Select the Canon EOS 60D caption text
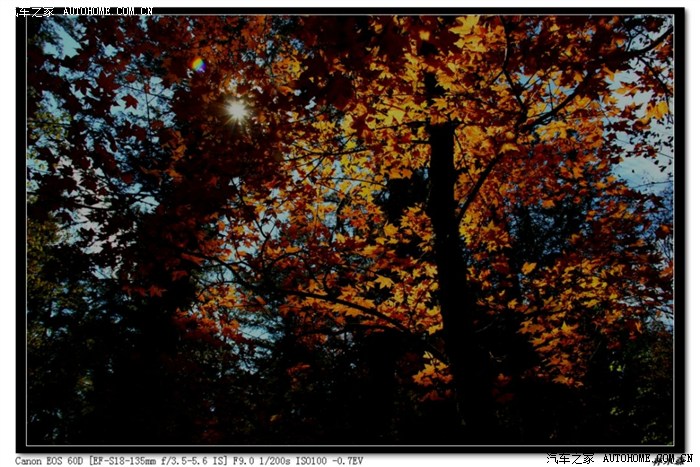 click(50, 461)
